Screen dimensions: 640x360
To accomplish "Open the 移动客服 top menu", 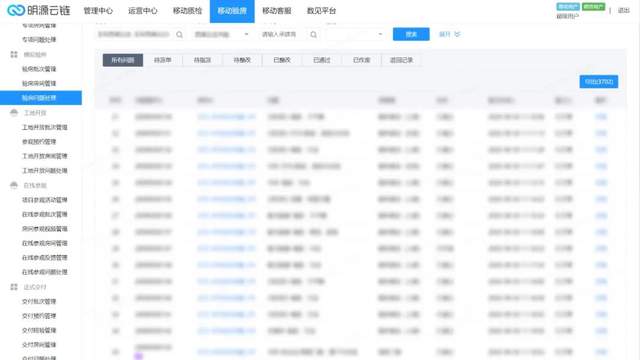I will (277, 11).
